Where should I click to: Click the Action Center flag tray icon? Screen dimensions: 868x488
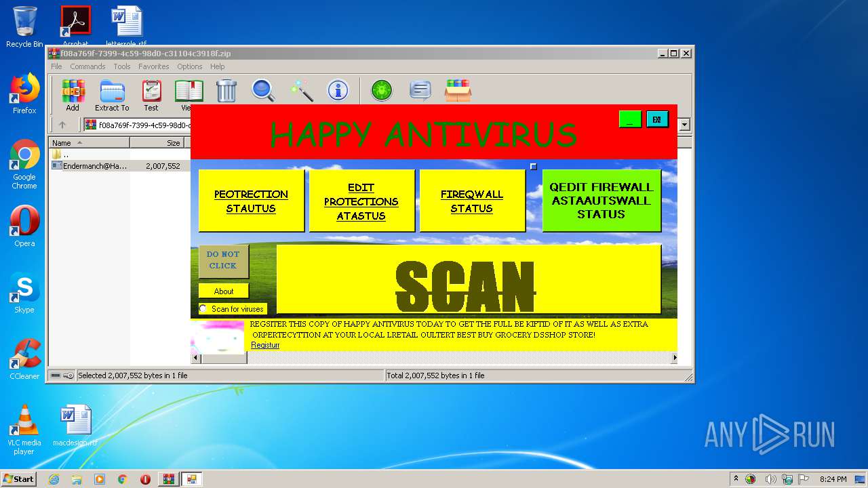click(x=804, y=479)
